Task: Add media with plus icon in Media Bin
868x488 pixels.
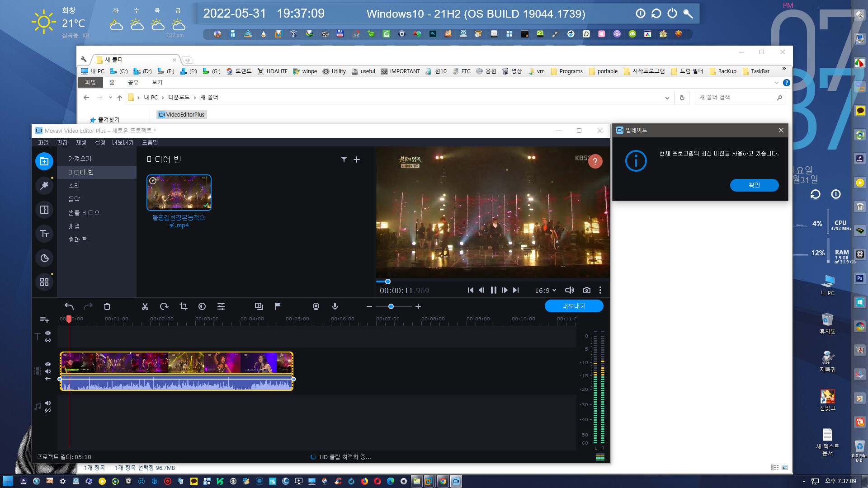Action: coord(357,160)
